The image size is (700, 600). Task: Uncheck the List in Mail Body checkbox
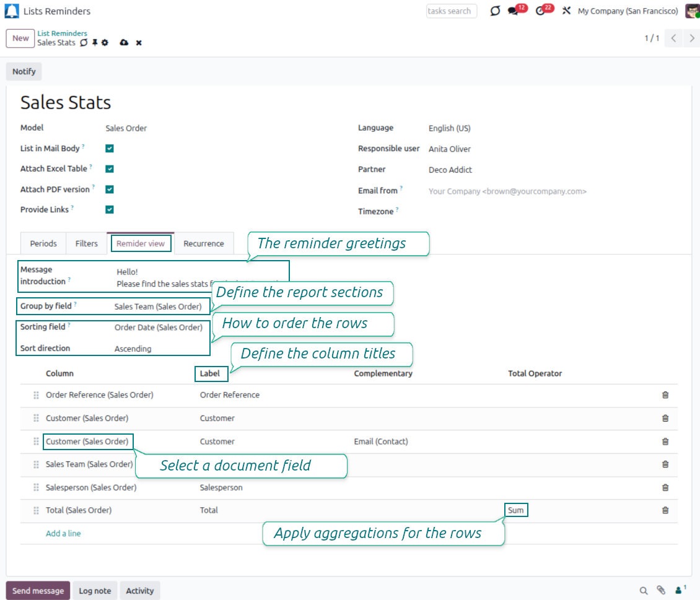pos(110,149)
